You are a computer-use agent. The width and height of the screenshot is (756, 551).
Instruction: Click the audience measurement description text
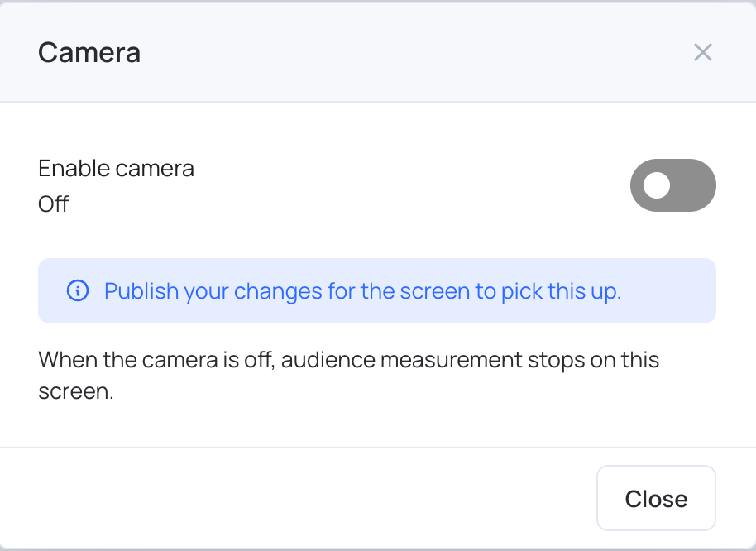click(x=348, y=375)
